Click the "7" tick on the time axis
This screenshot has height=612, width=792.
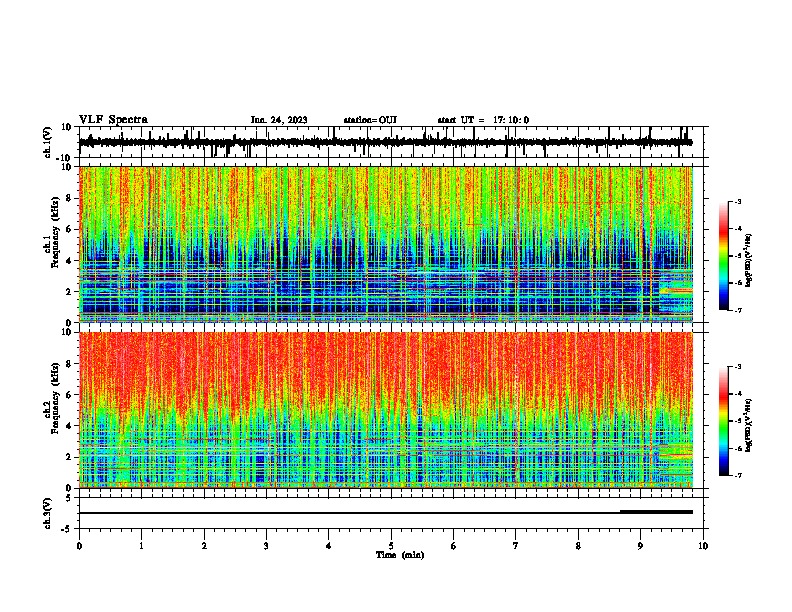click(516, 546)
